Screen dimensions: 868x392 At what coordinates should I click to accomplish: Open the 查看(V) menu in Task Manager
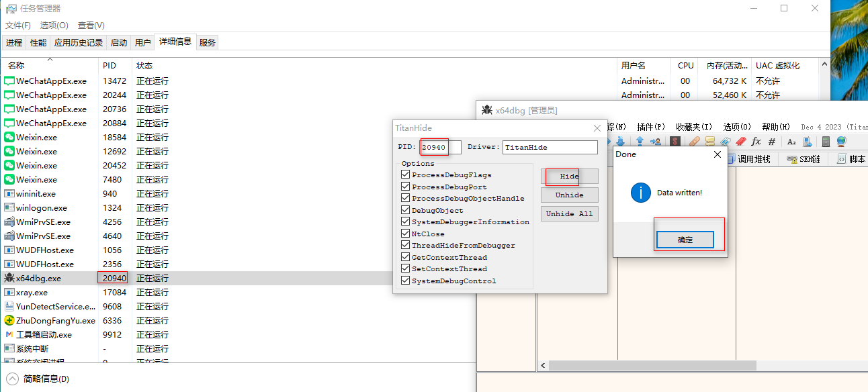(91, 26)
